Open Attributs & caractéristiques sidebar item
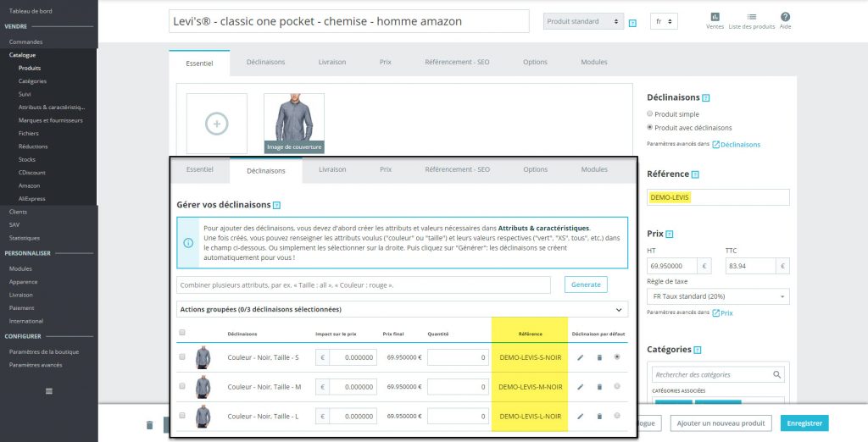868x442 pixels. 52,108
